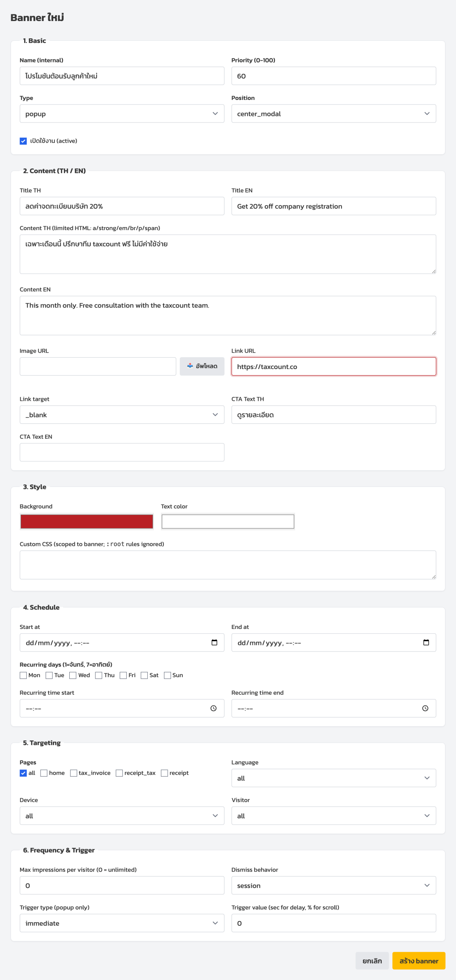Check the Sat recurring day box
Image resolution: width=456 pixels, height=980 pixels.
(144, 675)
